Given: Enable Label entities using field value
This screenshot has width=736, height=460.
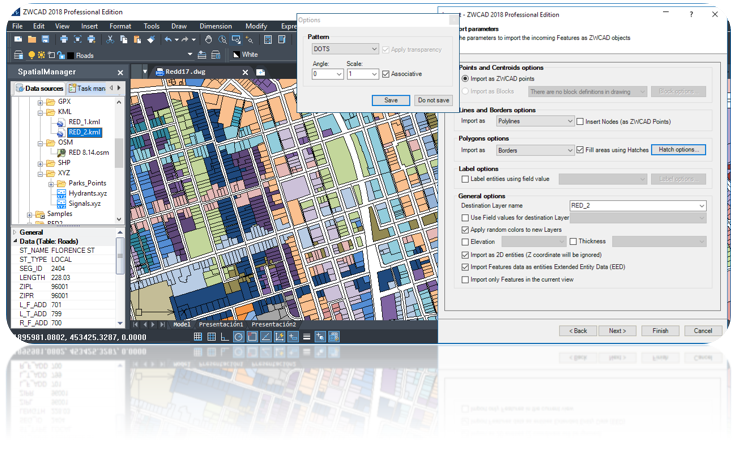Looking at the screenshot, I should tap(465, 179).
